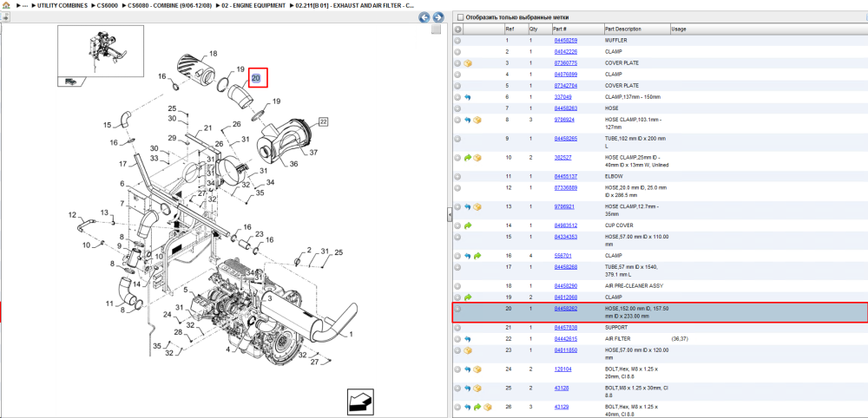Image resolution: width=868 pixels, height=418 pixels.
Task: Click the box icon on row 25
Action: tap(477, 389)
